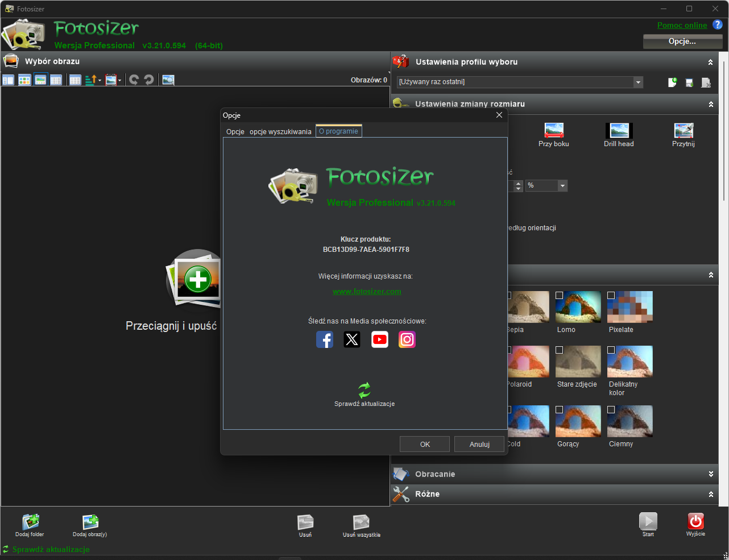Open the X social media icon
This screenshot has height=560, width=729.
352,339
